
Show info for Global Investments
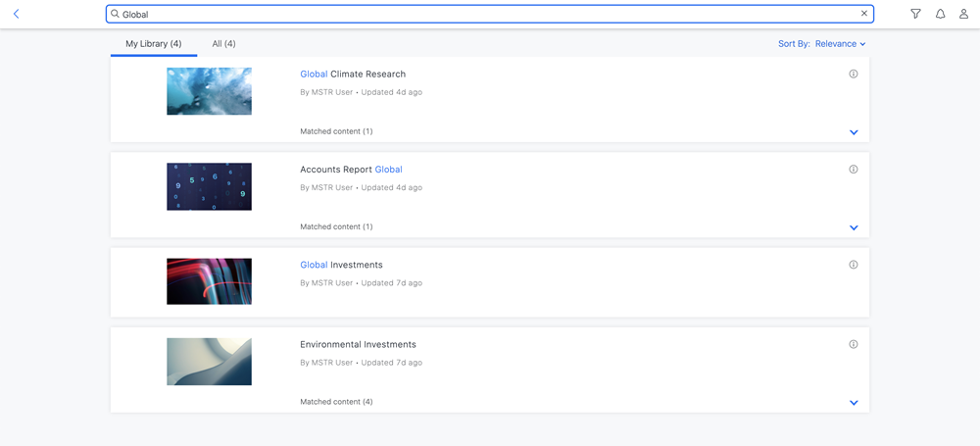(x=853, y=265)
